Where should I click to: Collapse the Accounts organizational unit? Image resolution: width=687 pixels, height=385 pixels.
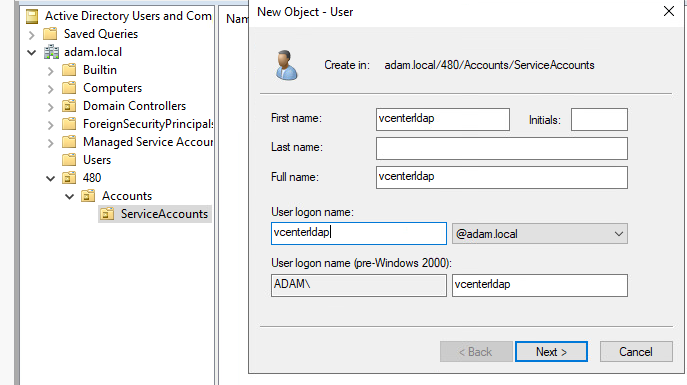click(x=69, y=196)
